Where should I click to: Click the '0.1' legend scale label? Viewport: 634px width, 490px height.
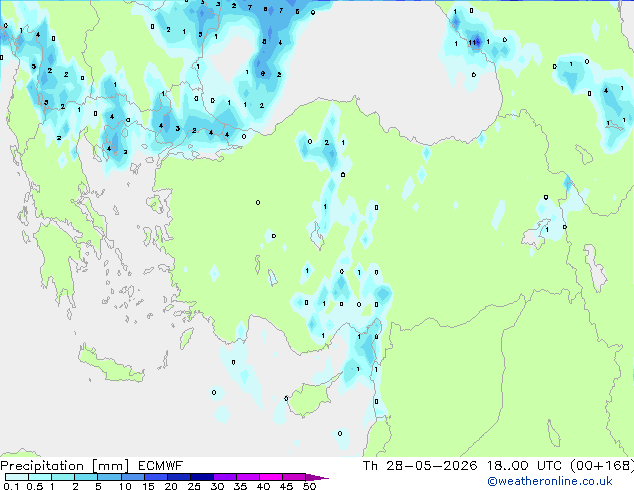(11, 486)
